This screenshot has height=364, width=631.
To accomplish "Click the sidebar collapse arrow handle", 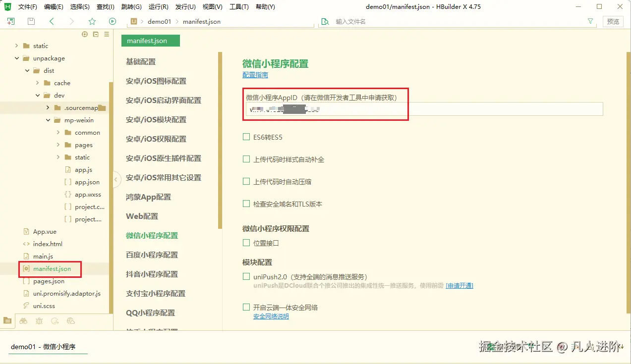I will pyautogui.click(x=116, y=179).
